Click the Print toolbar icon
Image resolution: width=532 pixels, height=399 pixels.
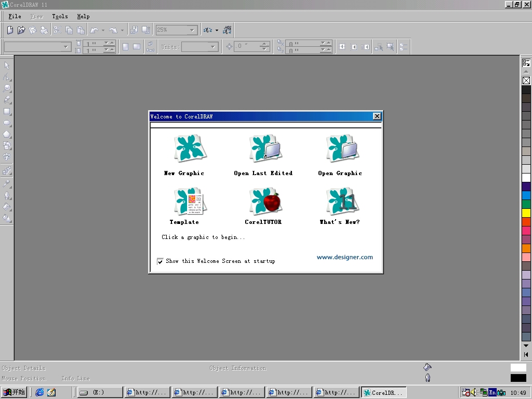44,30
